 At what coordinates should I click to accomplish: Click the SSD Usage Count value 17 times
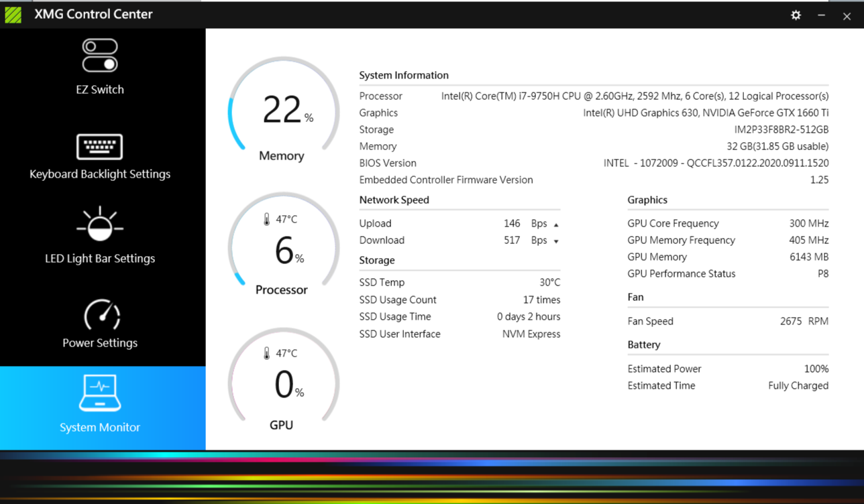541,300
